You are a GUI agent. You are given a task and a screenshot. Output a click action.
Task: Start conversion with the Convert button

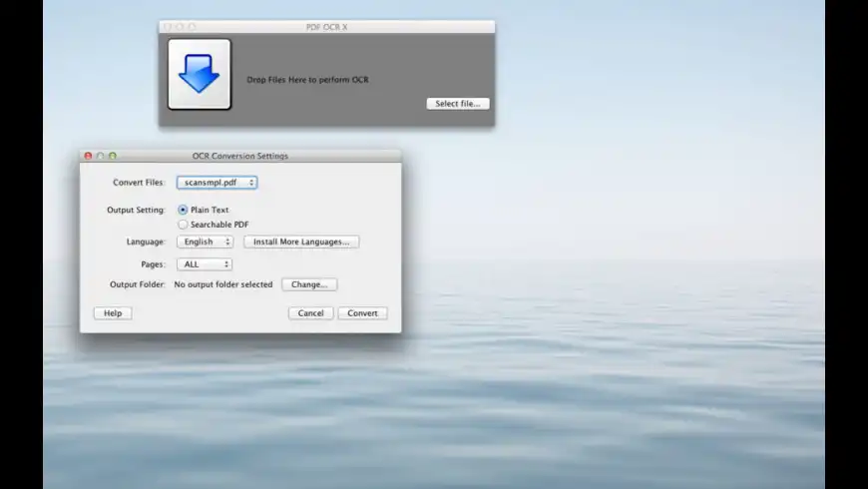coord(362,313)
